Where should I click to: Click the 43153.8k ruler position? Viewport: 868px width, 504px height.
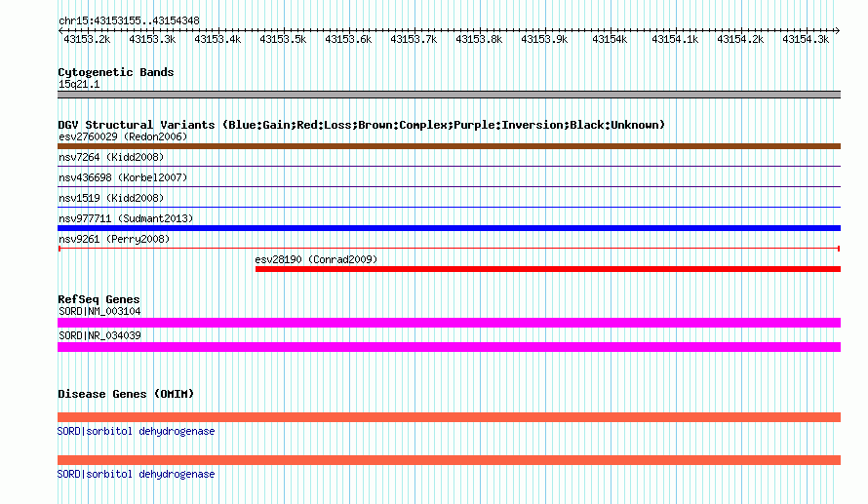479,39
